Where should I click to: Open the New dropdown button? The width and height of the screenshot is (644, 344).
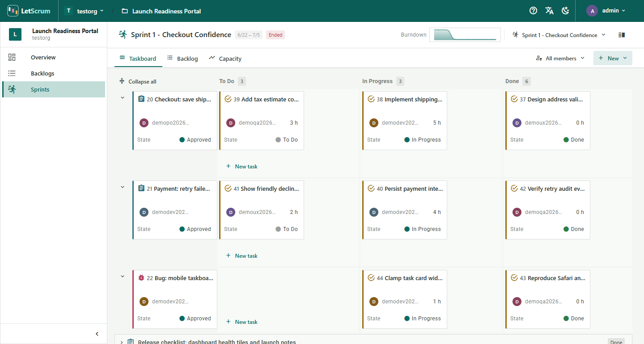(613, 58)
